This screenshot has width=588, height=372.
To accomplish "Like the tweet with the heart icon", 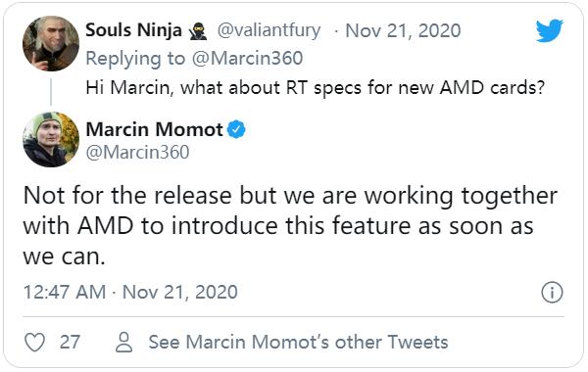I will [x=34, y=342].
